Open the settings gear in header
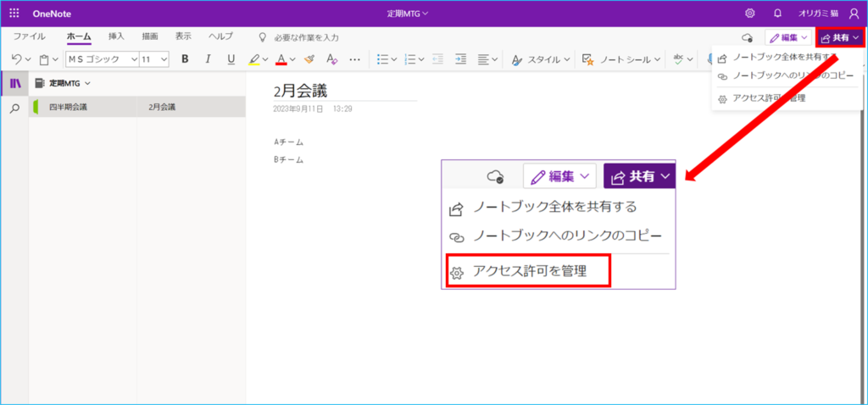 (750, 13)
